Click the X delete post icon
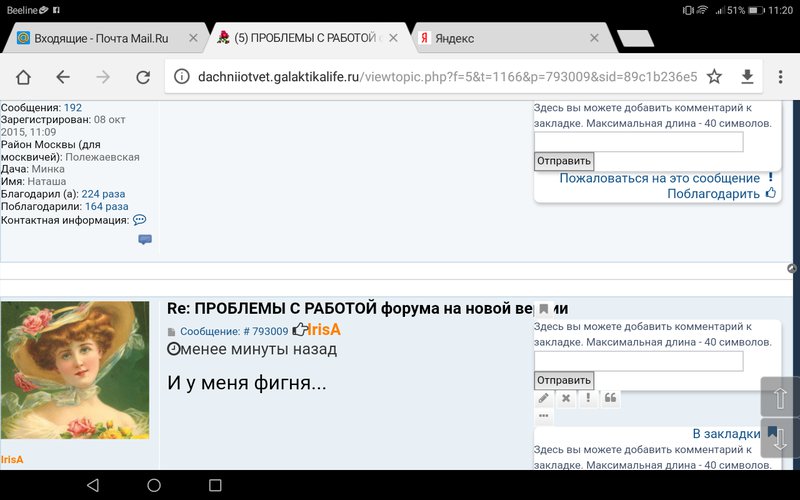The width and height of the screenshot is (800, 500). [x=566, y=398]
